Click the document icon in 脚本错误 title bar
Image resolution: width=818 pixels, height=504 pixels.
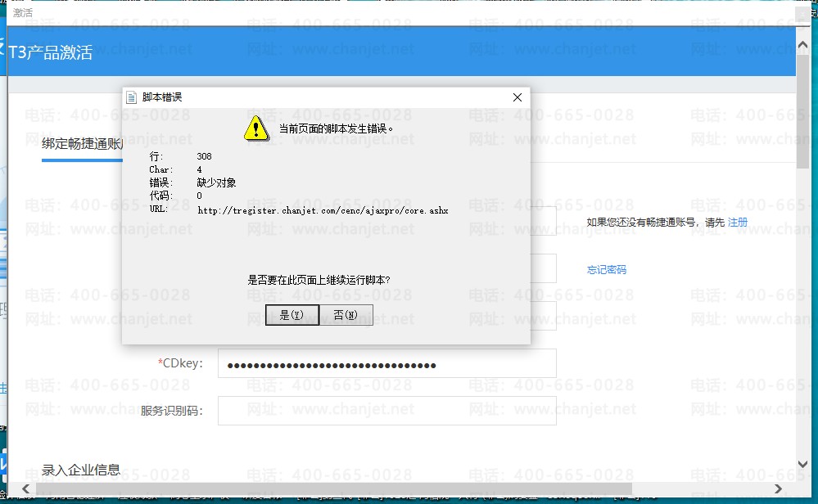point(132,97)
